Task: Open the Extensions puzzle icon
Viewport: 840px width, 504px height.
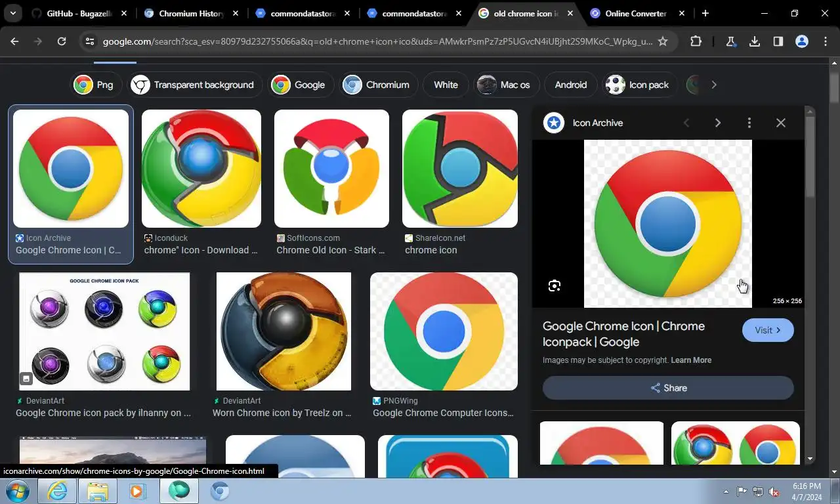Action: tap(696, 41)
